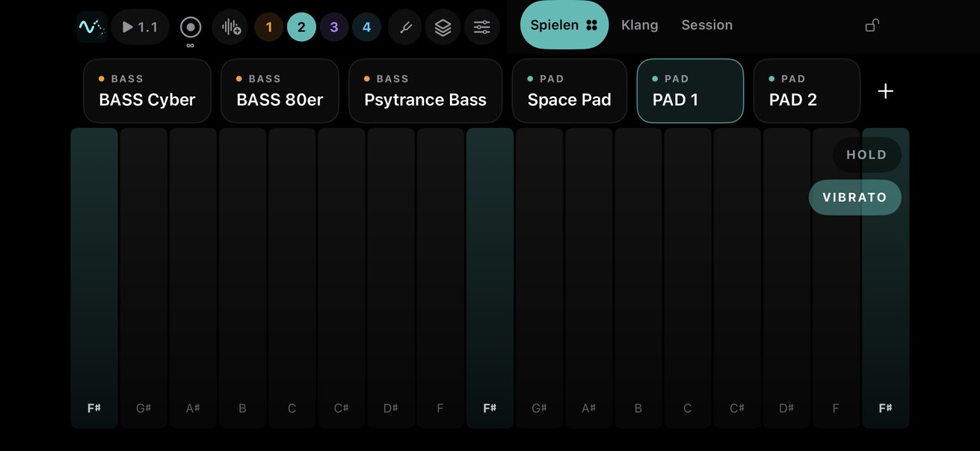Add a new preset with plus icon
Screen dimensions: 980x451
(x=886, y=91)
